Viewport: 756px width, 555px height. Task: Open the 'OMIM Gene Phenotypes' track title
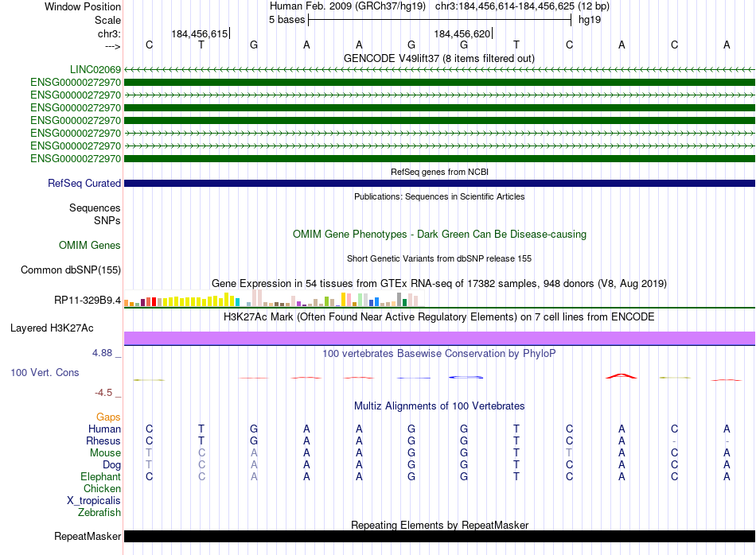point(439,234)
